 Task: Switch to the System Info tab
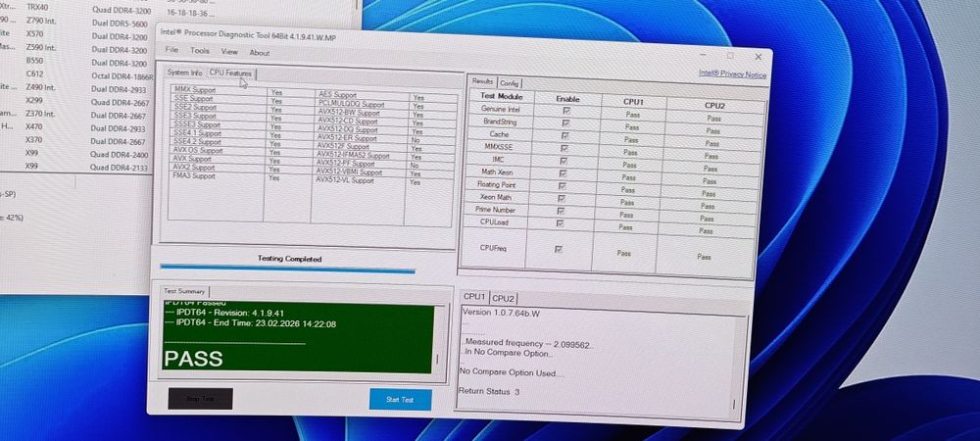pos(184,73)
